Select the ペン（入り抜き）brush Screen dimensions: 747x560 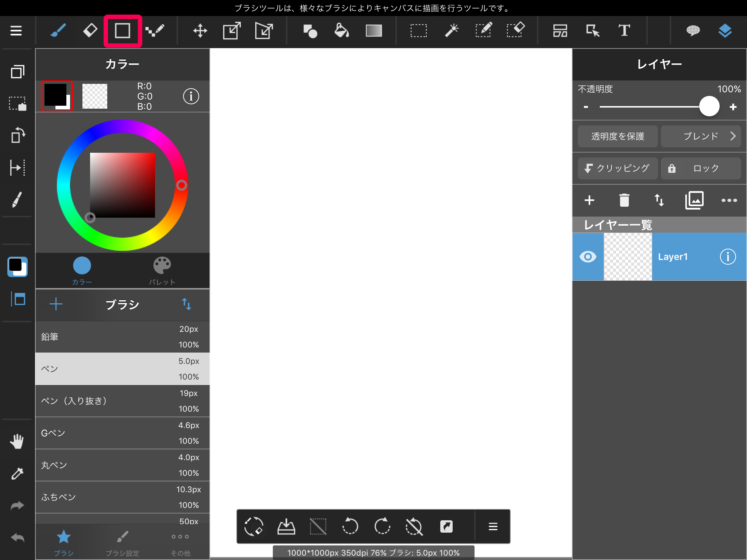point(123,401)
